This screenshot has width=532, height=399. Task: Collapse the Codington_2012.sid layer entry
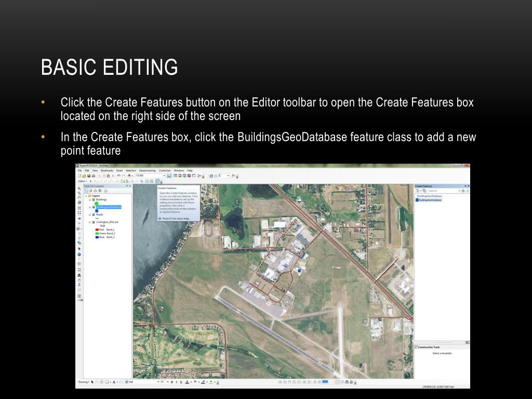point(89,222)
